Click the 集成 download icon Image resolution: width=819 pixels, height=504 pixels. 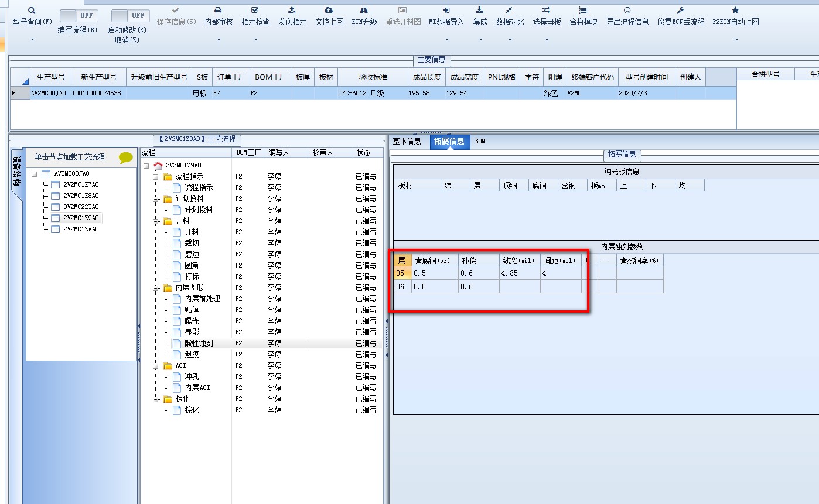(x=480, y=11)
